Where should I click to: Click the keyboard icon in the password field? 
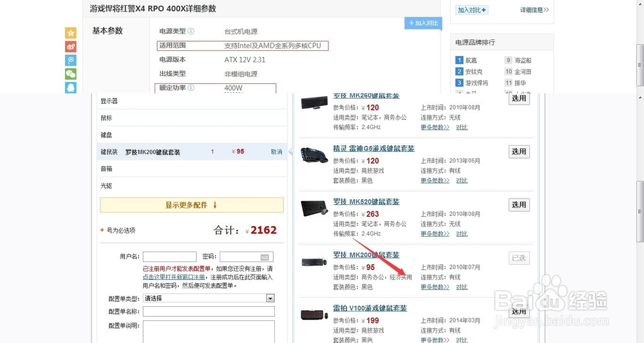point(265,257)
